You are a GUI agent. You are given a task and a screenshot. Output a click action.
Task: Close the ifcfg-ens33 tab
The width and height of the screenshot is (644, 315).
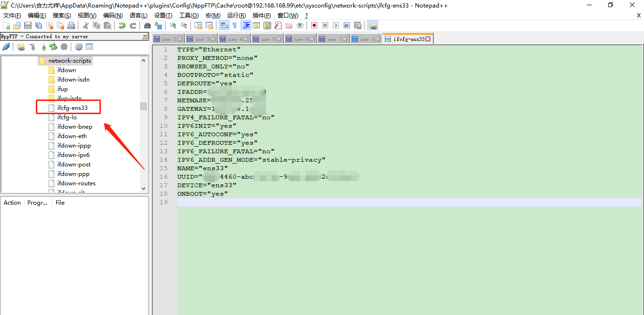tap(428, 39)
